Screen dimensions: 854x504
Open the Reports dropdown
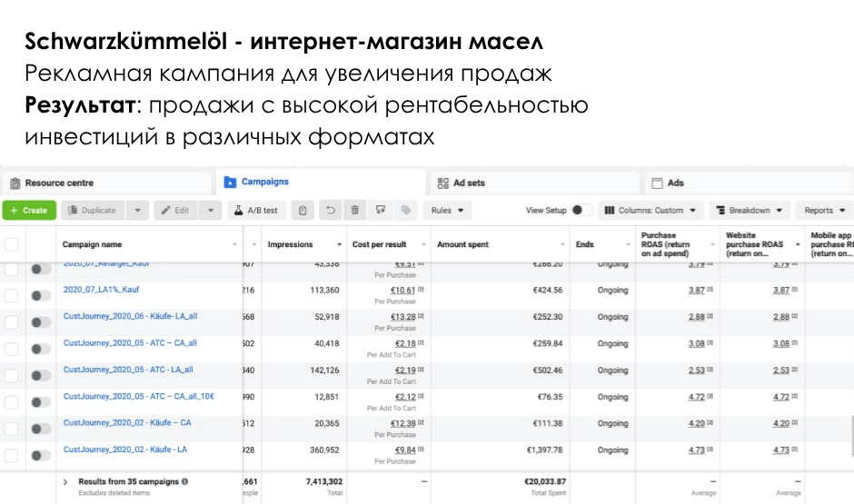pyautogui.click(x=825, y=210)
